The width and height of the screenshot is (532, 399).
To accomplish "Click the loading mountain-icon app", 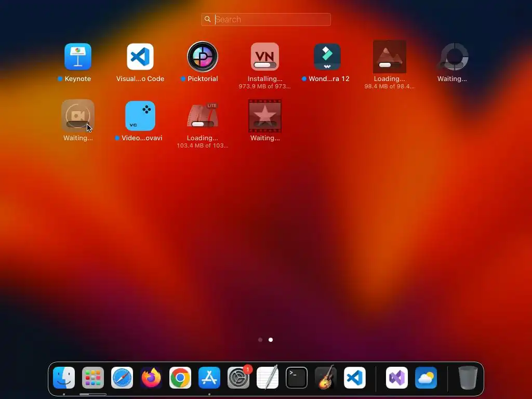I will pyautogui.click(x=390, y=57).
